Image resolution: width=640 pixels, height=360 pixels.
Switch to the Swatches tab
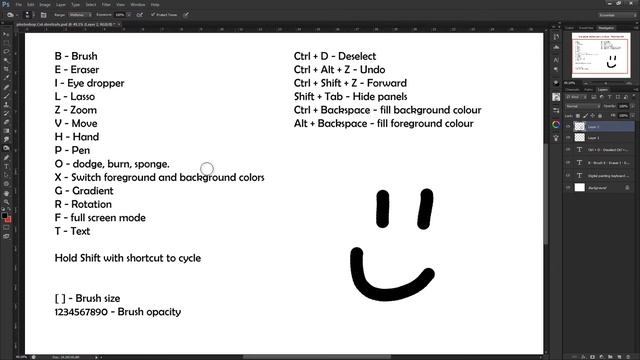coord(586,28)
